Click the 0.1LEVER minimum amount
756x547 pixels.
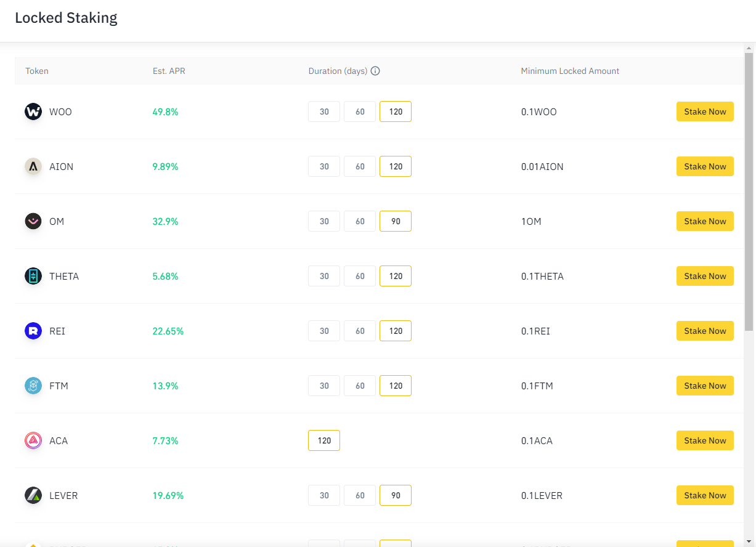tap(542, 495)
